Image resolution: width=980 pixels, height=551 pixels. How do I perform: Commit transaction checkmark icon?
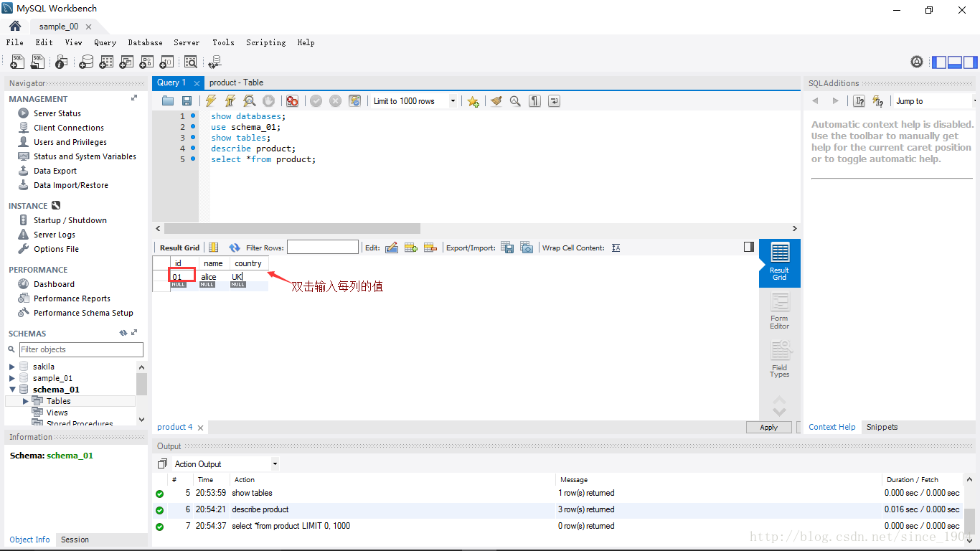[x=316, y=101]
